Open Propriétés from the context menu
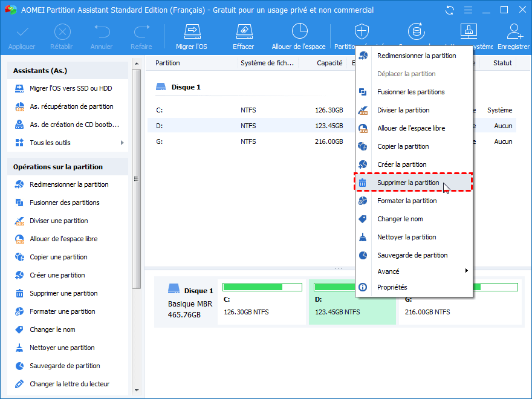This screenshot has height=399, width=532. point(392,287)
